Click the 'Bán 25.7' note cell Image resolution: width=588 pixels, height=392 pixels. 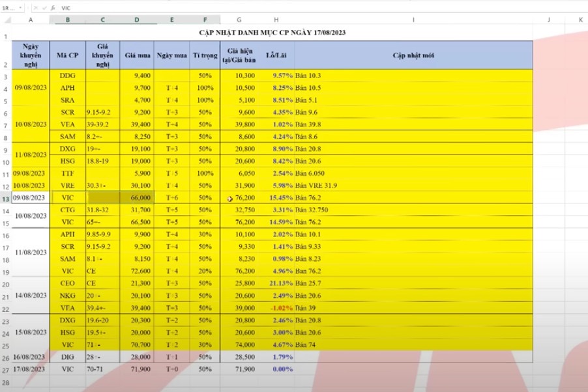(413, 283)
